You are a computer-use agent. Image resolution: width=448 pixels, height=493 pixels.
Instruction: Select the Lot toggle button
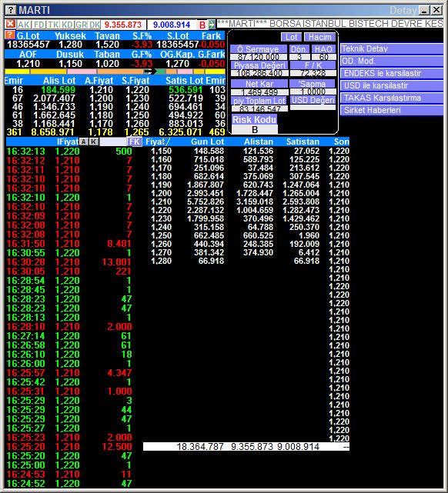point(291,37)
